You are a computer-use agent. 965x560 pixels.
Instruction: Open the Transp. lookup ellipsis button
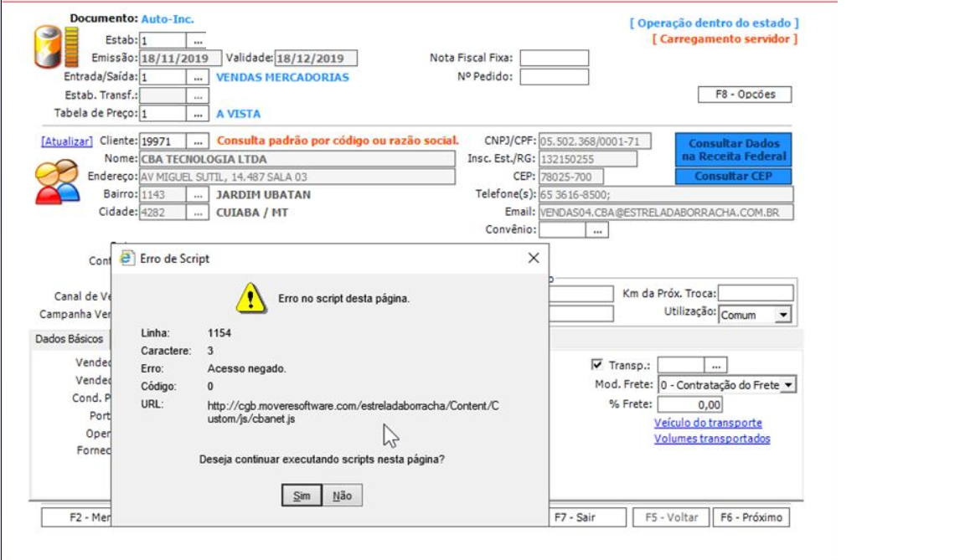pos(715,365)
